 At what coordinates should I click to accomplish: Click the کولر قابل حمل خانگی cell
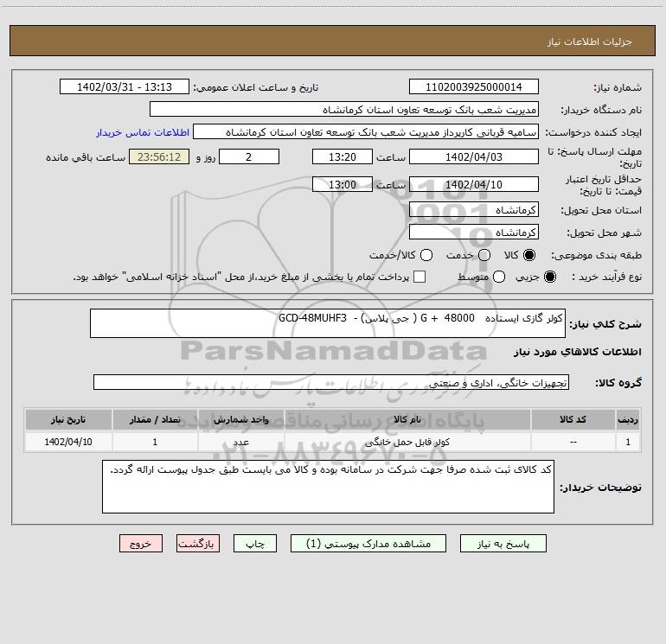coord(407,442)
